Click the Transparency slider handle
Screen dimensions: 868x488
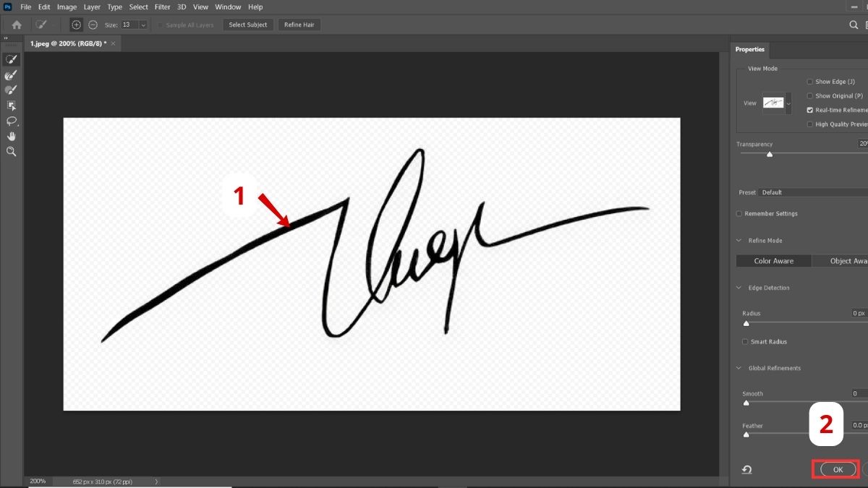click(x=770, y=153)
